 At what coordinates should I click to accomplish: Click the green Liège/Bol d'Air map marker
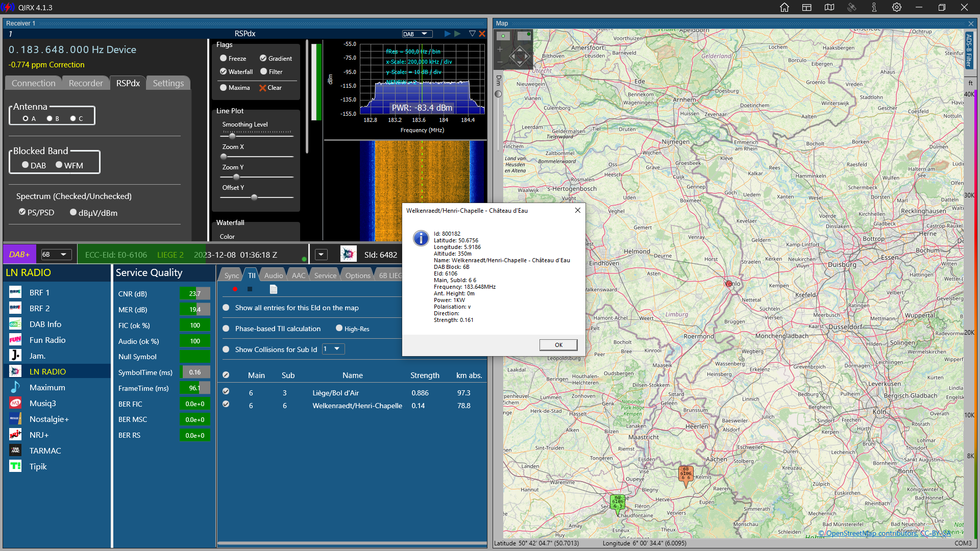tap(618, 502)
